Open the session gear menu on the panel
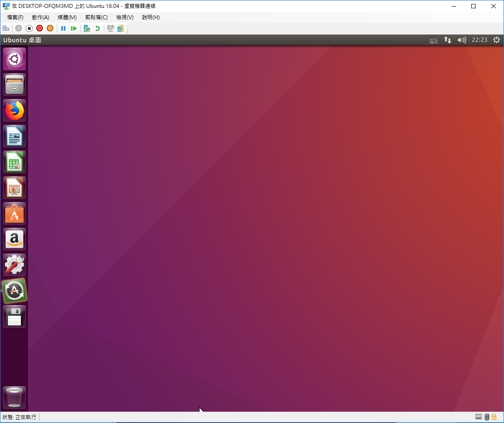 pos(496,40)
